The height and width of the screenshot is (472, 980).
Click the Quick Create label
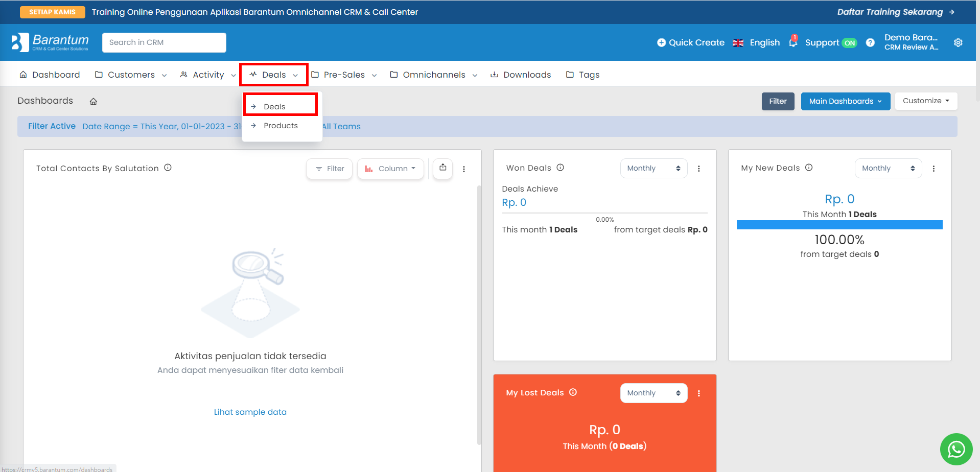696,42
